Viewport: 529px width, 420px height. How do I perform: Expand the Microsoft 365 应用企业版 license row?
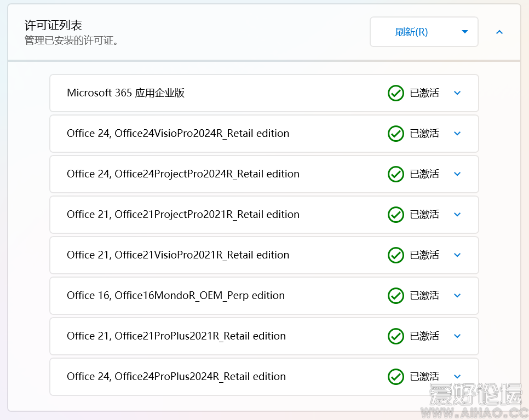[457, 93]
